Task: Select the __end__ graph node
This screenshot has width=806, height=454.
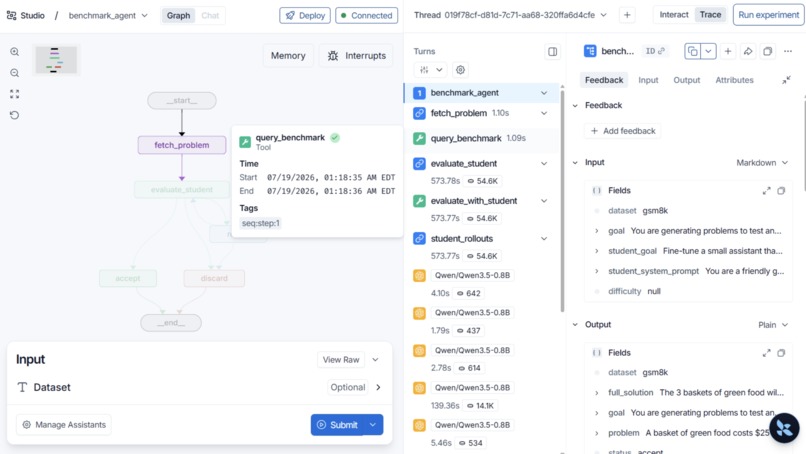Action: pos(171,323)
